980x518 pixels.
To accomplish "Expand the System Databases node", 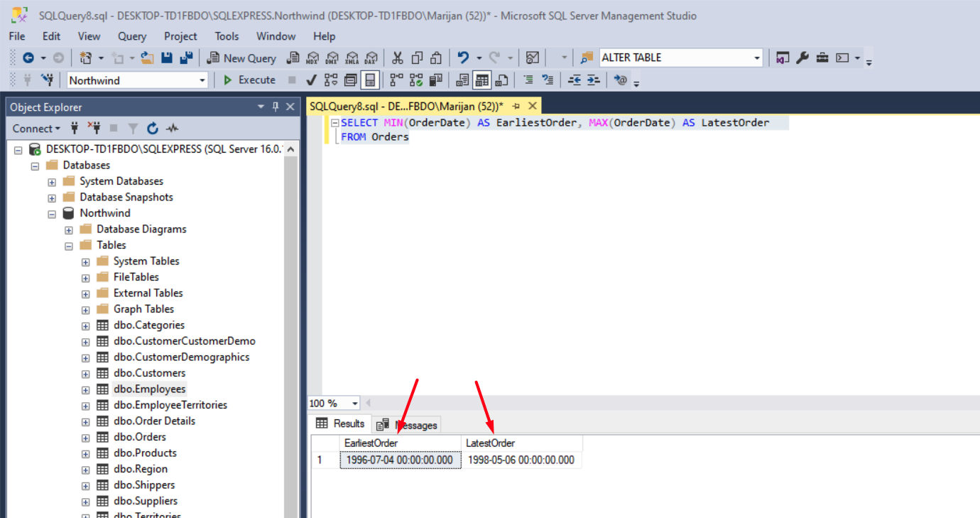I will point(52,181).
